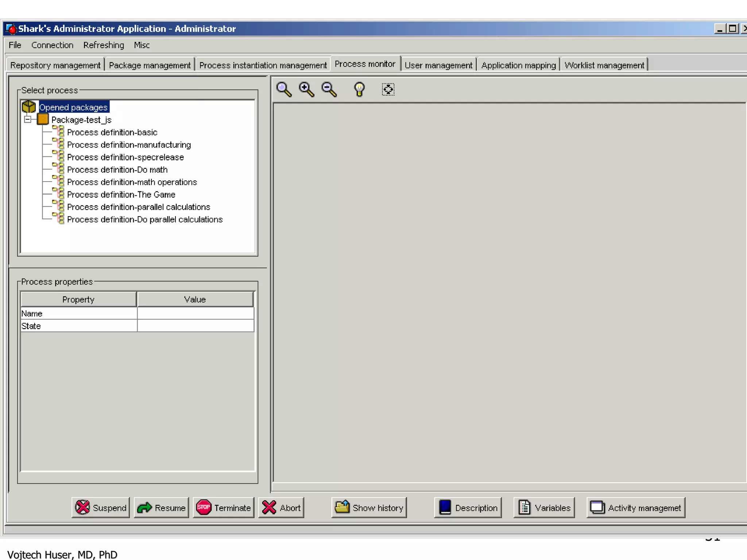
Task: Click the Opened packages box icon
Action: [29, 107]
